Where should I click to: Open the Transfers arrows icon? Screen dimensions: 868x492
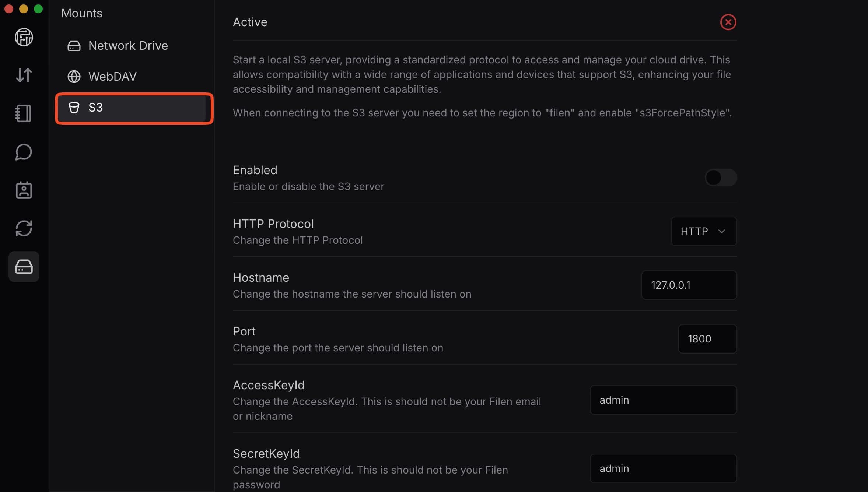(24, 75)
